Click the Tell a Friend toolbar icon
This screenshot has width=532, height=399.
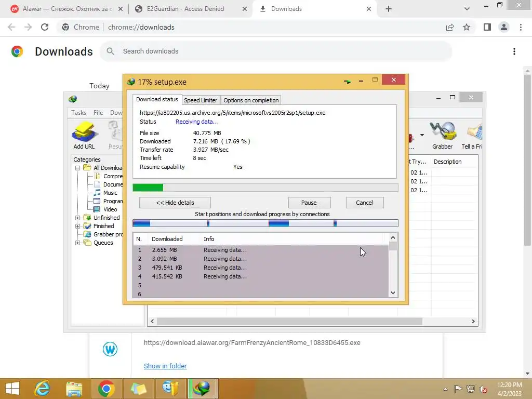point(472,136)
